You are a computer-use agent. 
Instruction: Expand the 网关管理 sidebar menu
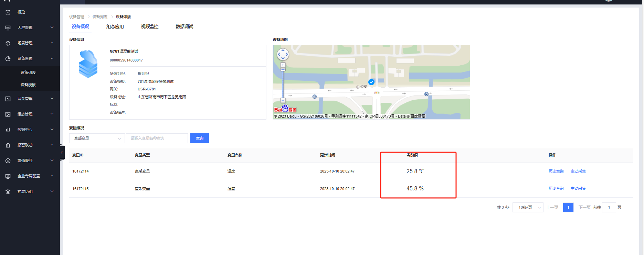52,99
